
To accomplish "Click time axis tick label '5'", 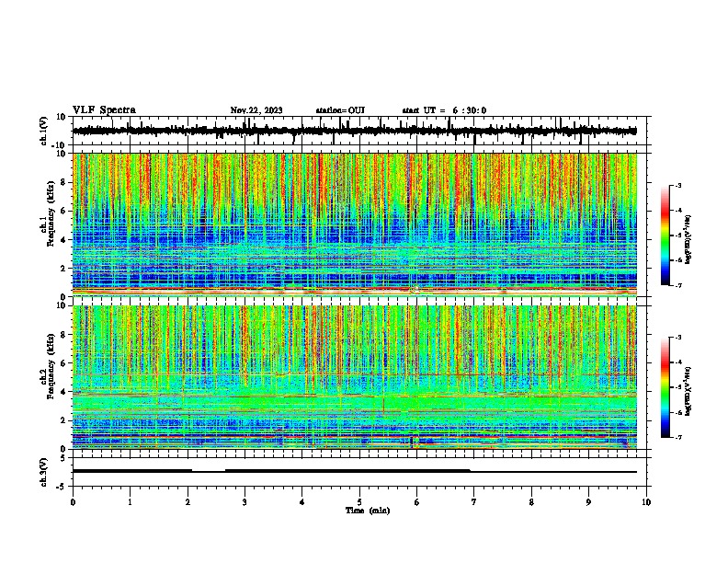I will [359, 501].
